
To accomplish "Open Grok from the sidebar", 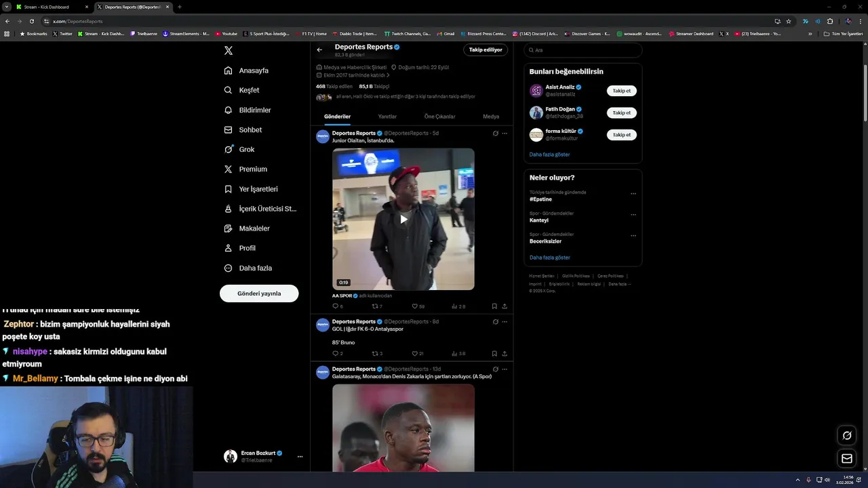I will click(x=239, y=149).
